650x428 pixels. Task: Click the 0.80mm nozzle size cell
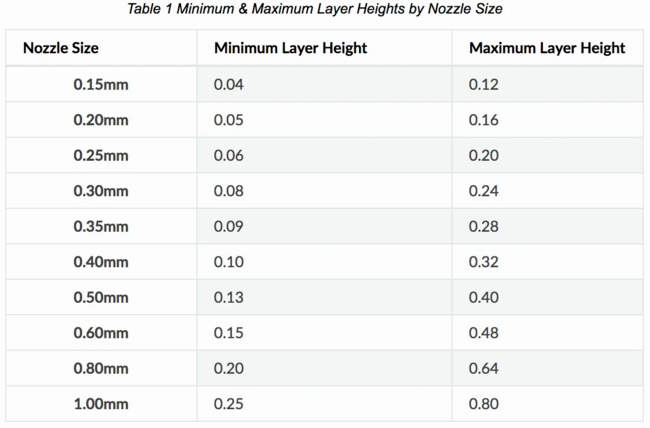pos(101,368)
